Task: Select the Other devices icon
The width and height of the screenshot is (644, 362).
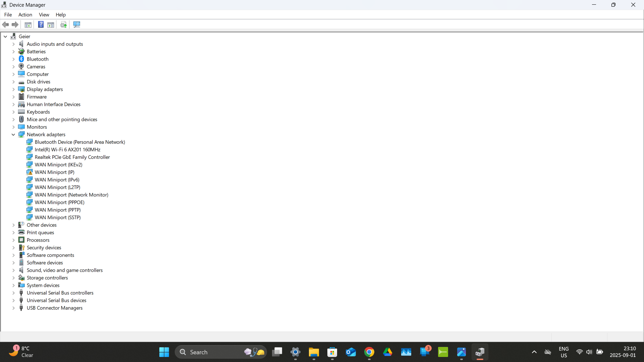Action: click(x=21, y=225)
